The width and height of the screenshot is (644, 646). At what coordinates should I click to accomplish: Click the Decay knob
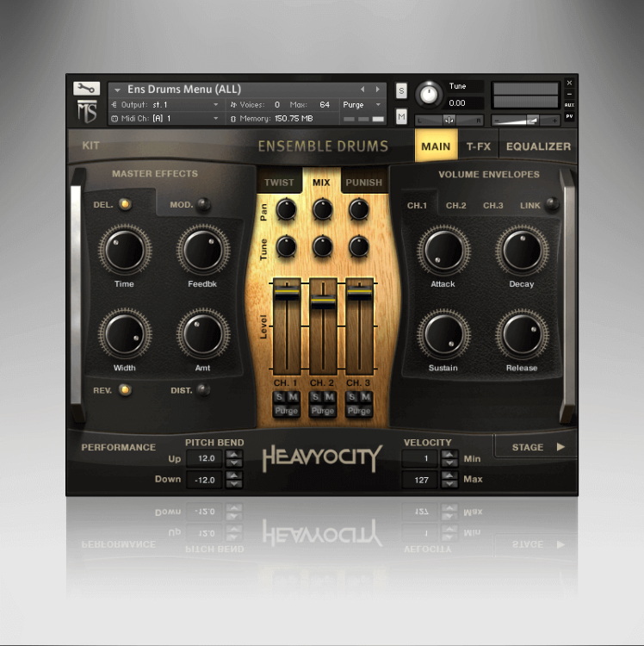(522, 251)
